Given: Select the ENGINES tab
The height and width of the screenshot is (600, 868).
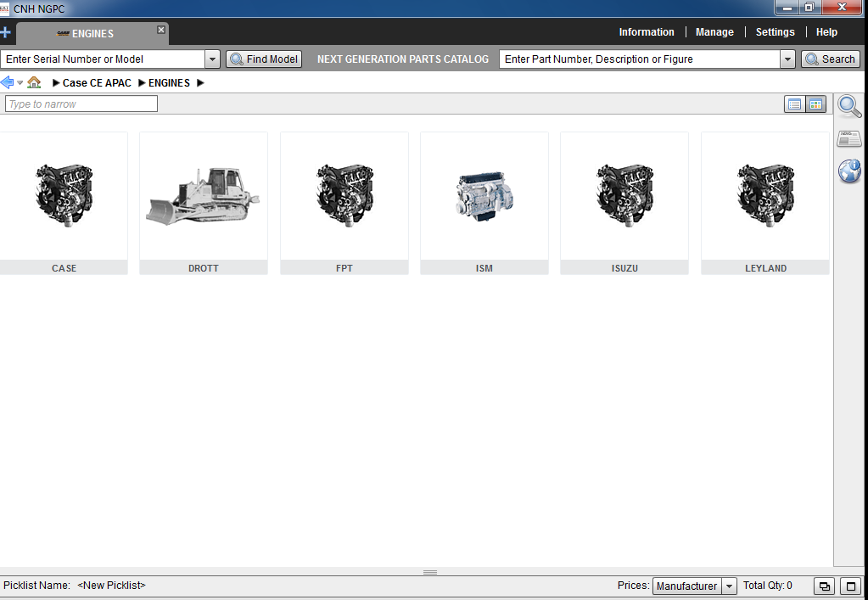Looking at the screenshot, I should [93, 34].
